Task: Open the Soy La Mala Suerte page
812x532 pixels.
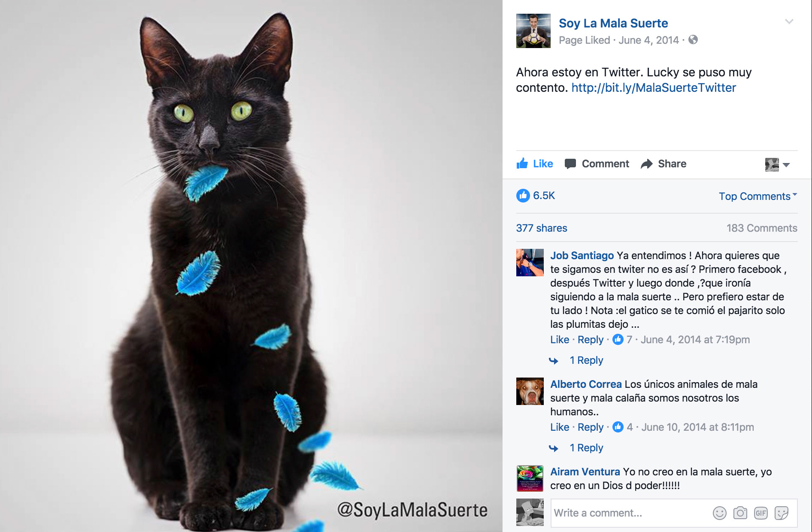Action: coord(613,23)
